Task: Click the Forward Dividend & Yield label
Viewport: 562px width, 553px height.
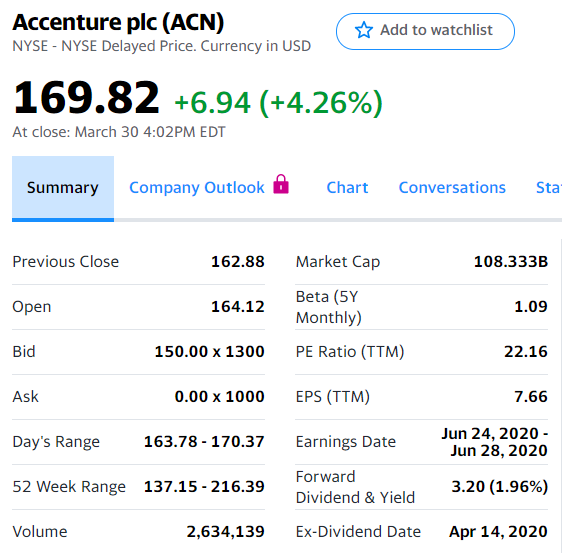Action: point(355,487)
